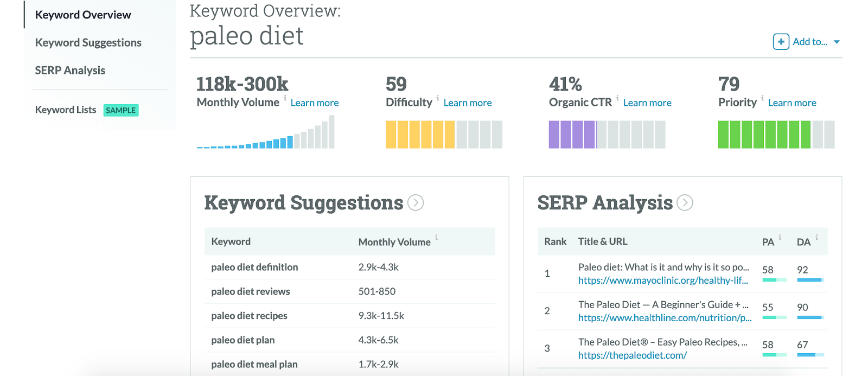Click the info icon on the DA column header
The width and height of the screenshot is (868, 376).
[817, 238]
